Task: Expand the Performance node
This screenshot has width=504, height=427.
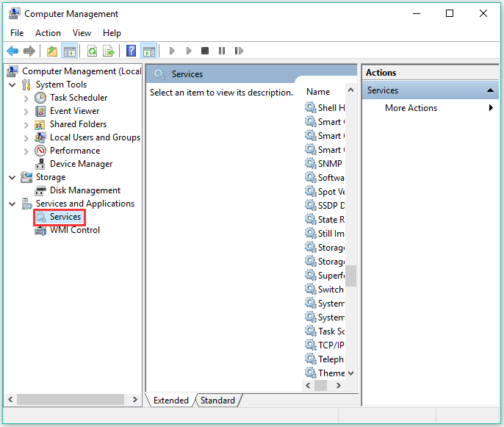Action: (x=26, y=151)
